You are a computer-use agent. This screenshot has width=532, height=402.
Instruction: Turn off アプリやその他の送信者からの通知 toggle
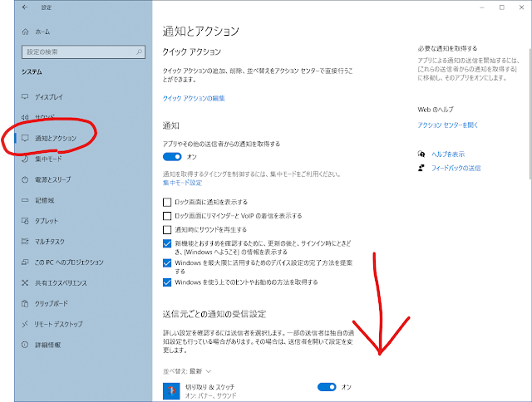[172, 157]
